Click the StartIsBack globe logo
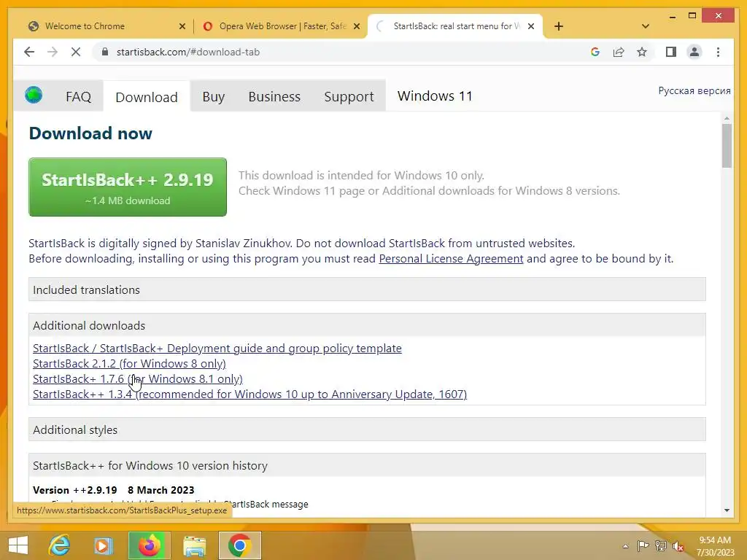 point(34,95)
